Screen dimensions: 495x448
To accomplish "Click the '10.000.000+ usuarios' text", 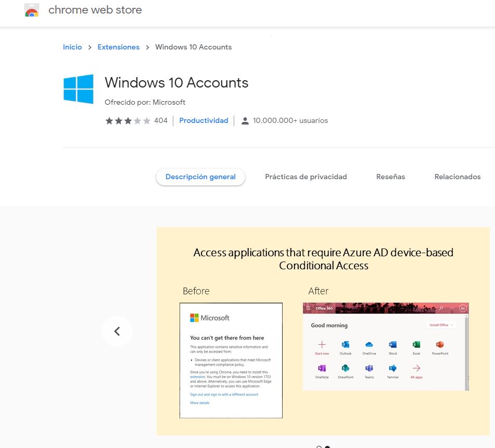I will 290,121.
